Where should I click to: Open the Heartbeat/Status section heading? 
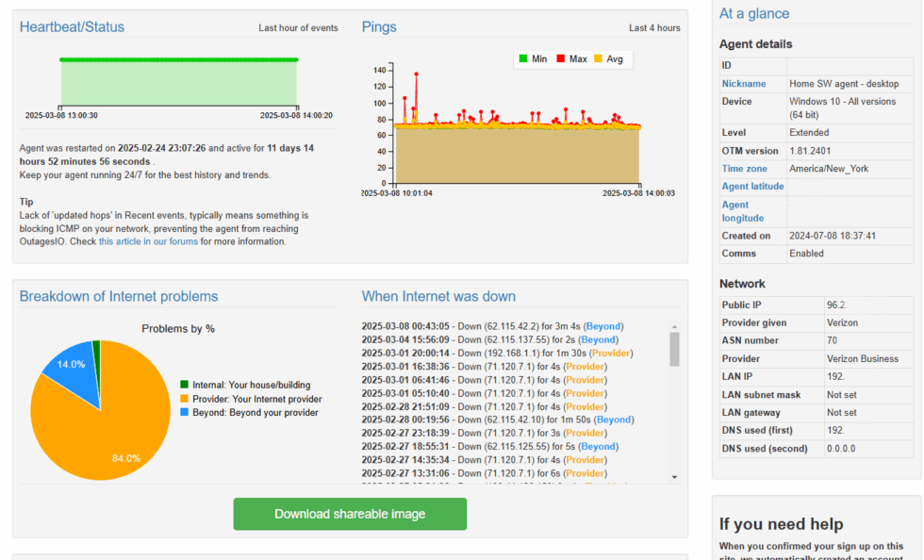pyautogui.click(x=70, y=26)
